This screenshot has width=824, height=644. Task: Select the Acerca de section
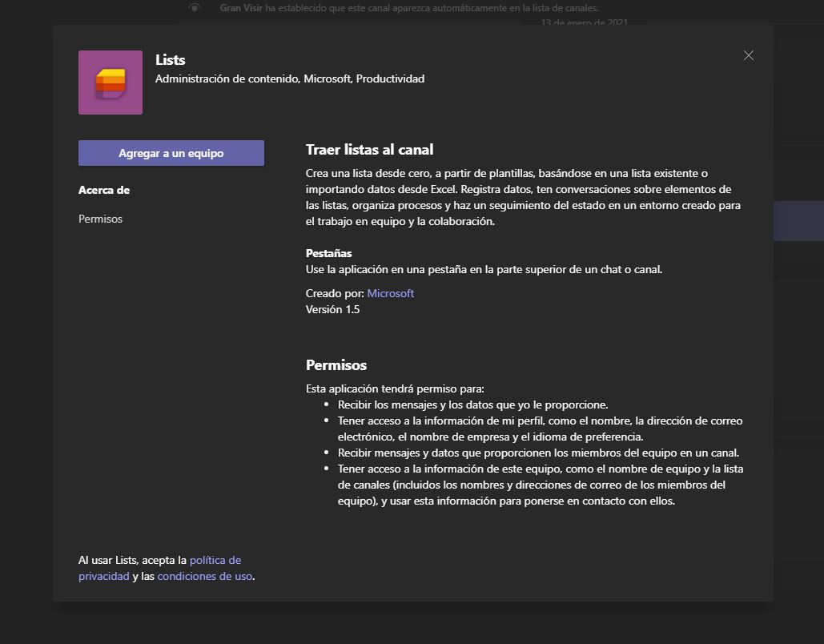pyautogui.click(x=104, y=191)
